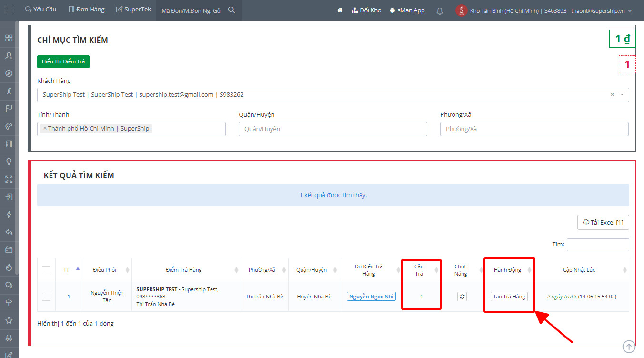The height and width of the screenshot is (358, 644).
Task: Open the folder sidebar icon
Action: pos(9,250)
